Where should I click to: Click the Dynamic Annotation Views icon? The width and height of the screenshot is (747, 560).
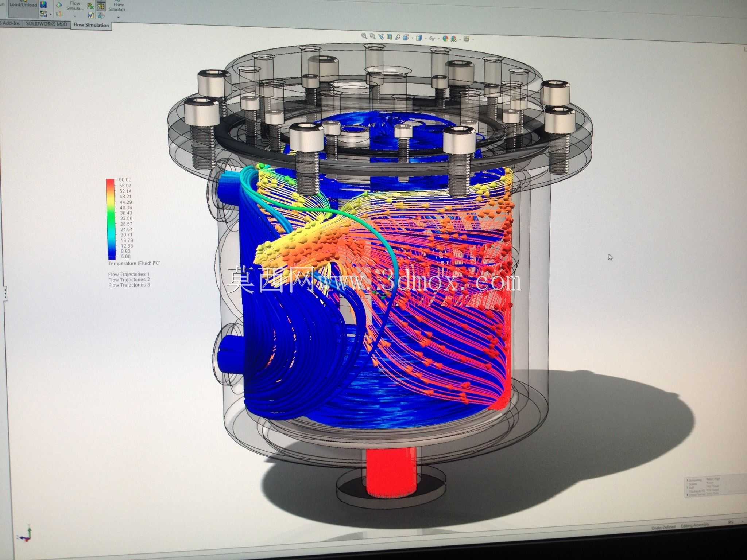(x=398, y=38)
